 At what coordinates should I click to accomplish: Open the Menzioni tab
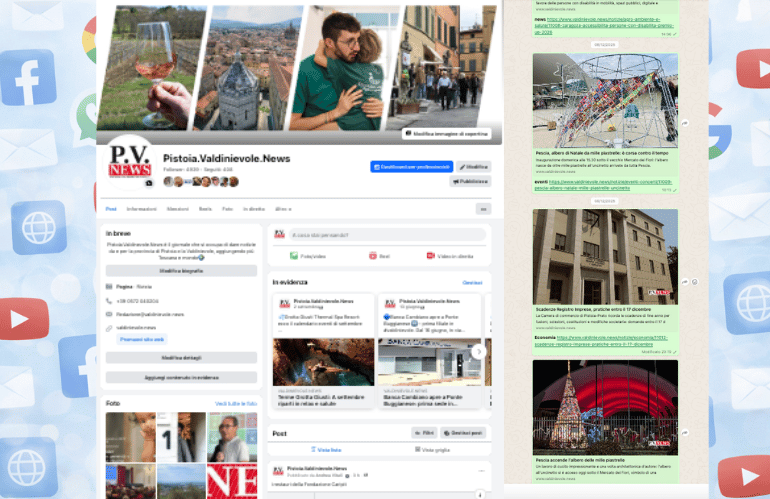[178, 209]
